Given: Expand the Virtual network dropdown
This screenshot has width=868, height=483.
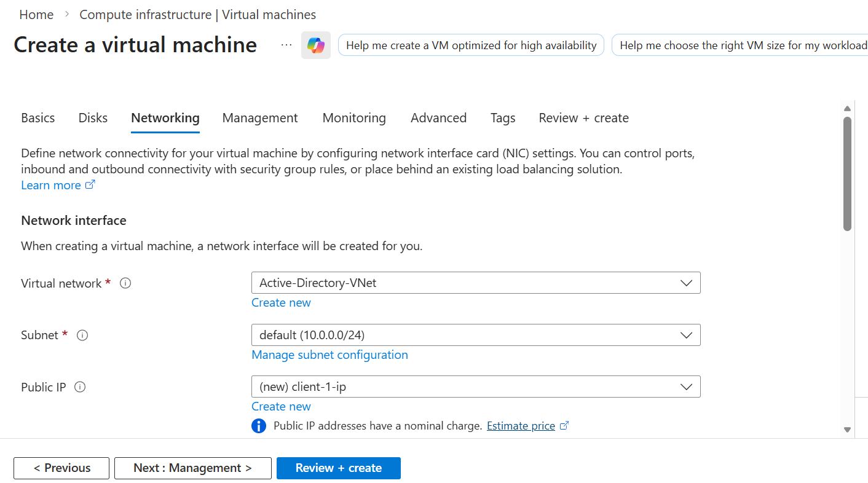Looking at the screenshot, I should tap(476, 283).
